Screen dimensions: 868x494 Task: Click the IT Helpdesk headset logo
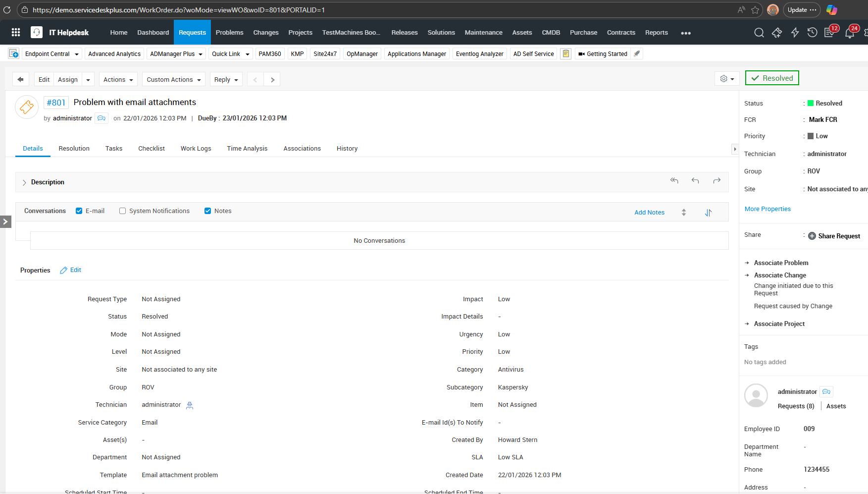(37, 32)
